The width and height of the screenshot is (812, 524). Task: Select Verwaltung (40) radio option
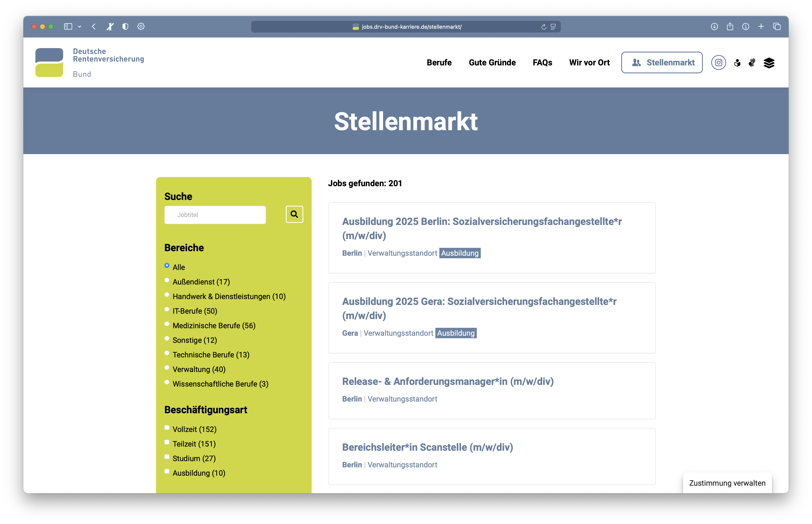point(167,367)
